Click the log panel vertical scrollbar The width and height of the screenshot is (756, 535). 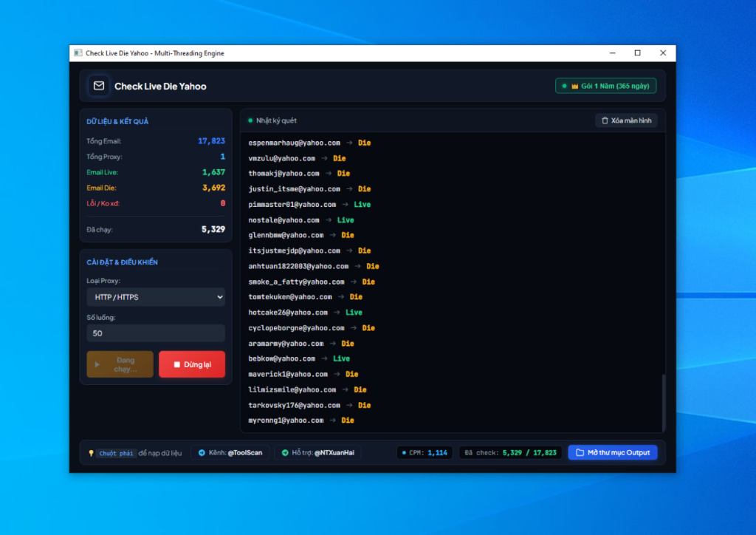(x=664, y=403)
